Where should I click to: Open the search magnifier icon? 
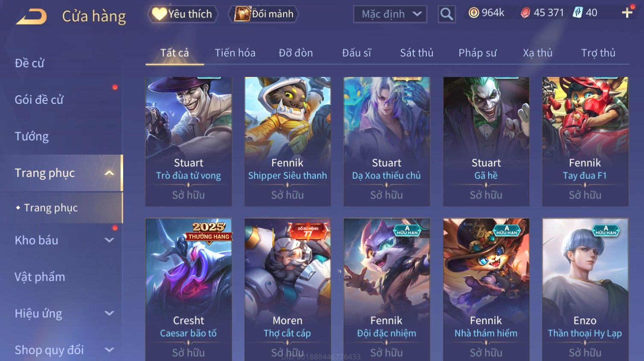coord(446,14)
